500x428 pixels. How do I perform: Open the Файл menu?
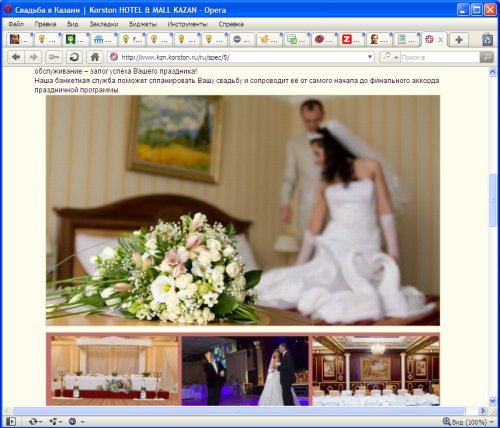point(16,24)
